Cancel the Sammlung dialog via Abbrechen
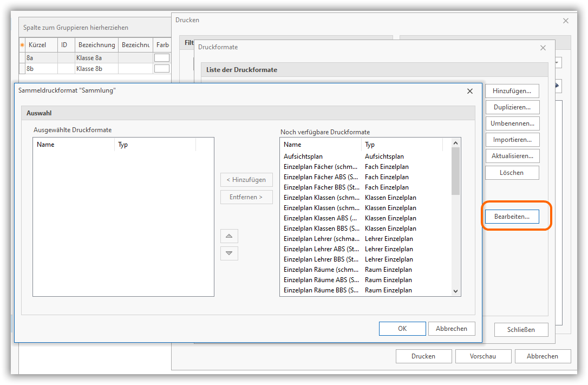 pos(452,329)
